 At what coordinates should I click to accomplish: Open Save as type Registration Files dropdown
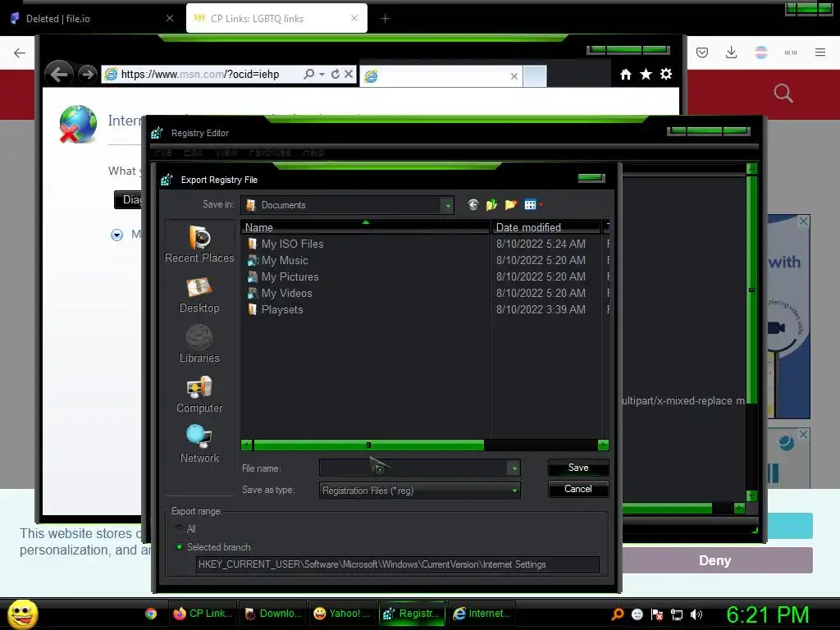point(419,491)
